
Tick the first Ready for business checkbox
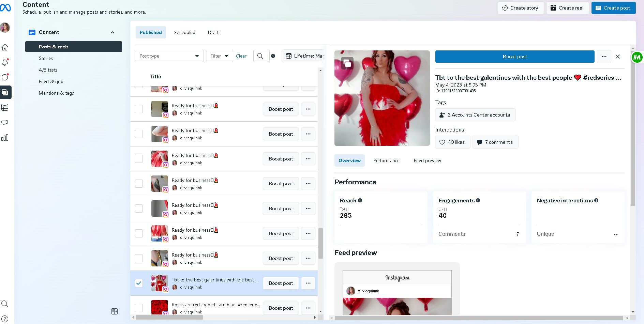click(x=139, y=109)
